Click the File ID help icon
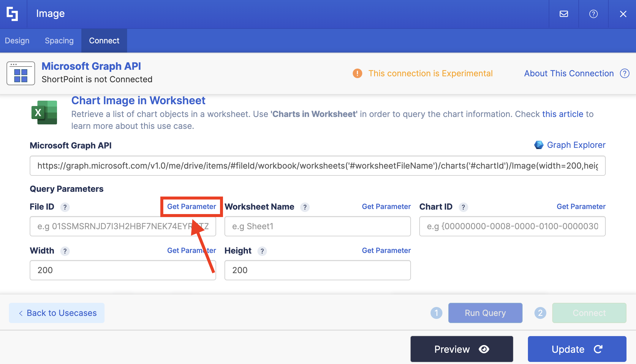636x364 pixels. (65, 207)
